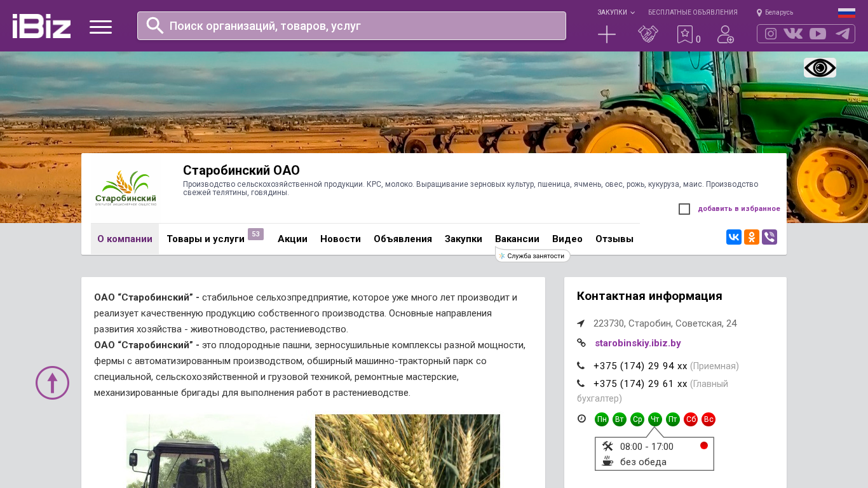The width and height of the screenshot is (868, 488).
Task: Switch language via Russian flag icon
Action: pyautogui.click(x=846, y=13)
